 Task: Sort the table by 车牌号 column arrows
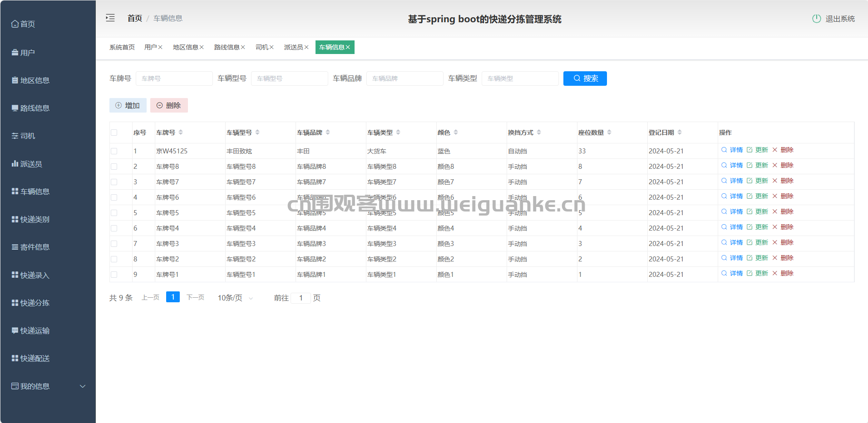pos(181,133)
